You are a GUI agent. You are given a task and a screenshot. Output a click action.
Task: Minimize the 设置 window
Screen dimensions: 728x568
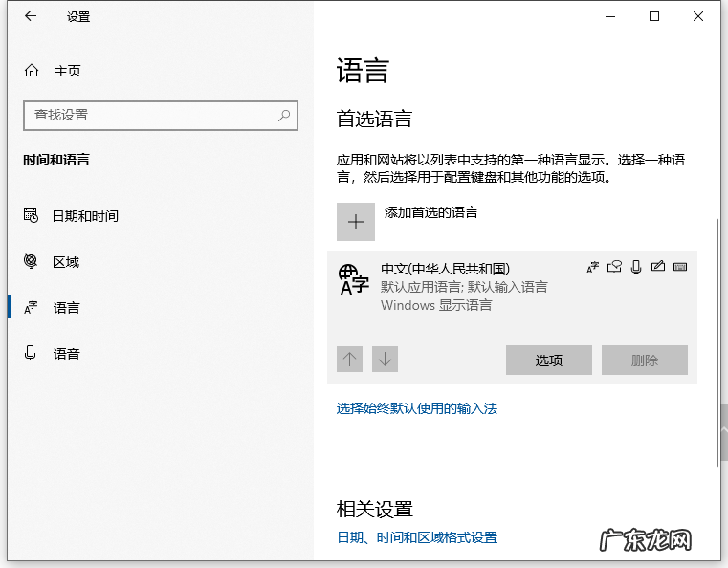(610, 16)
